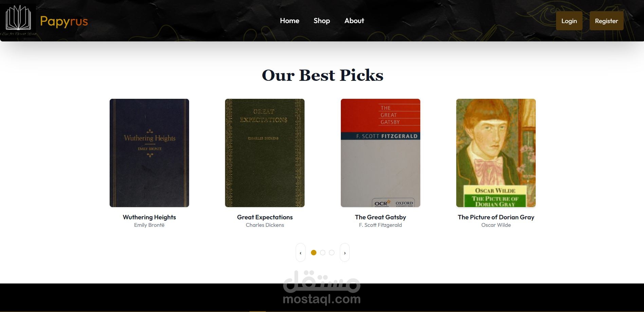Open the Dorian Gray book cover
The height and width of the screenshot is (312, 644).
pos(496,153)
